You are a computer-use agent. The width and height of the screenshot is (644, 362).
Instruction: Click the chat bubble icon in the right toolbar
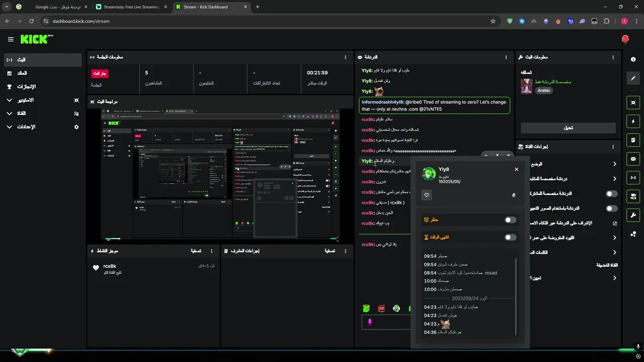[x=633, y=159]
